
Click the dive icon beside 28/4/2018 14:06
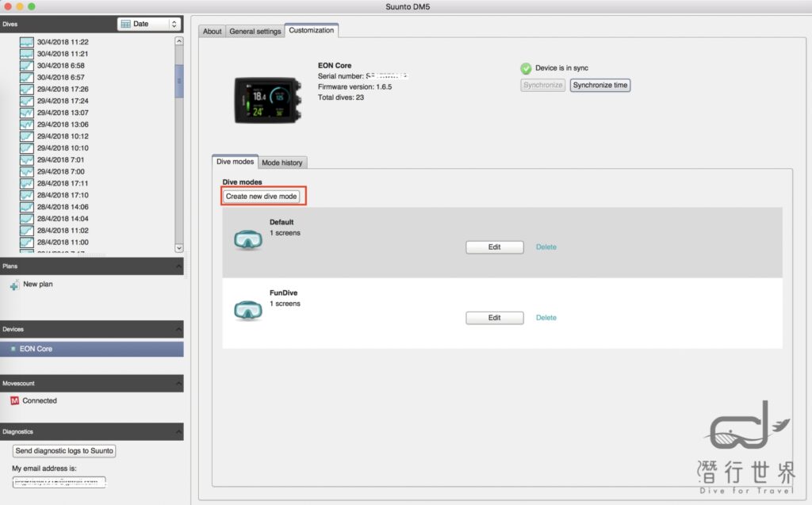point(26,207)
